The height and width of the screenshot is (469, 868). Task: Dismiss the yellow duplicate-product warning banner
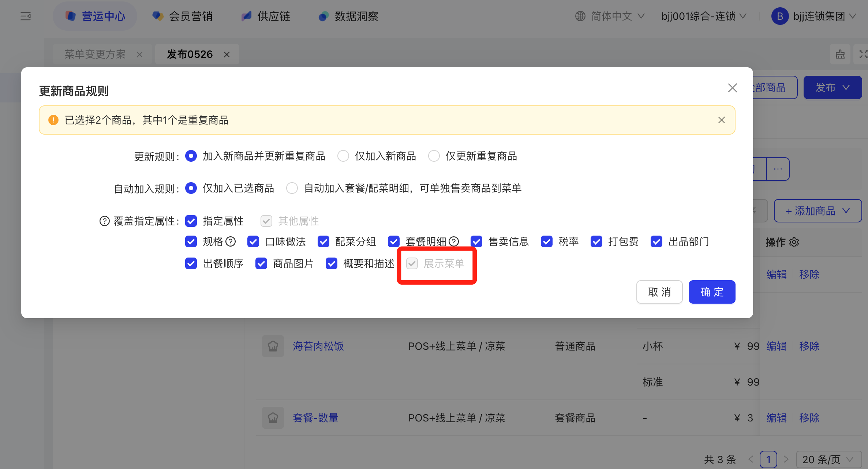(721, 120)
